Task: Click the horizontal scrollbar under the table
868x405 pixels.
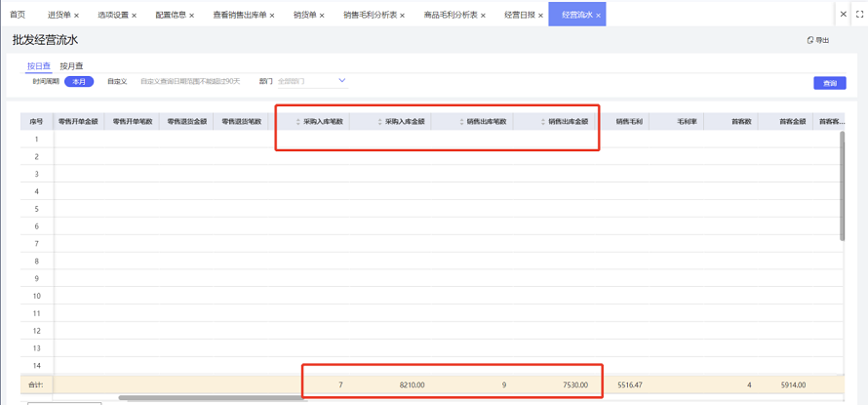Action: (x=212, y=398)
